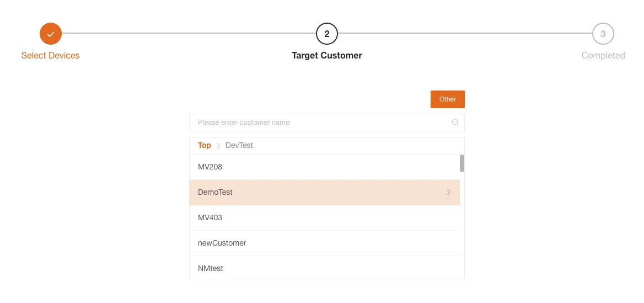Image resolution: width=644 pixels, height=303 pixels.
Task: Open the Select Devices step label
Action: point(51,55)
